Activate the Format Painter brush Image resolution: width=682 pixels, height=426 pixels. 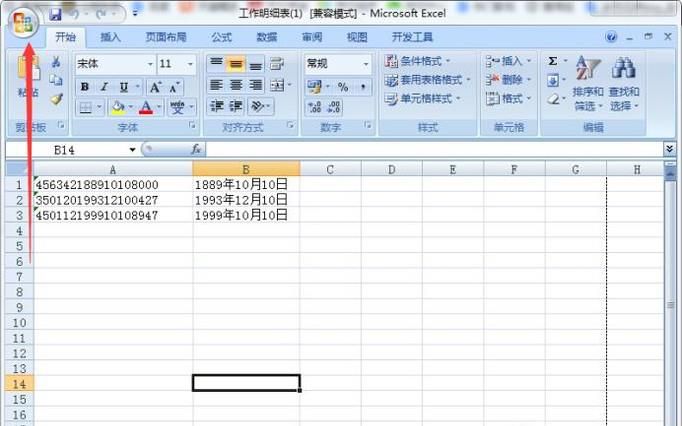click(x=56, y=99)
